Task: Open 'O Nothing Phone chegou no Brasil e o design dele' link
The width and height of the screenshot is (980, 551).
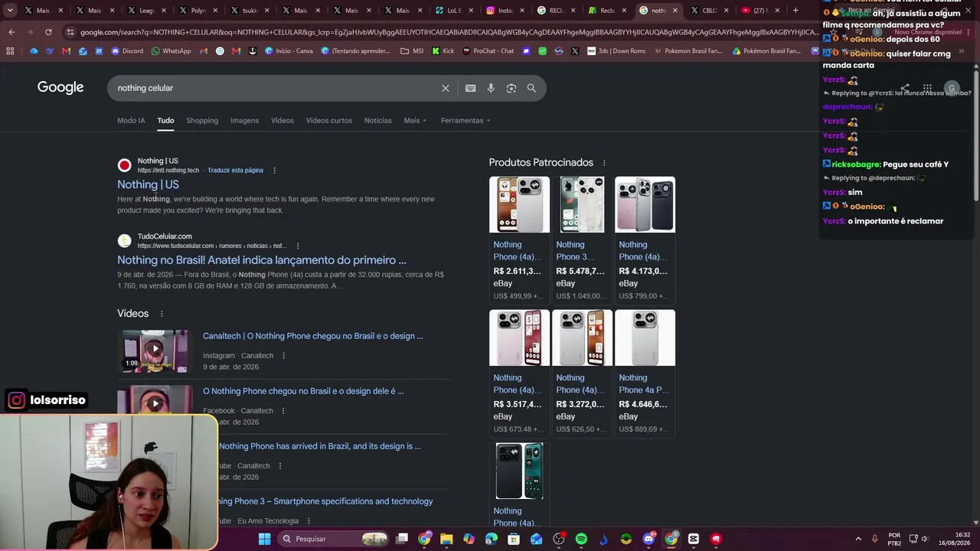Action: pyautogui.click(x=303, y=391)
